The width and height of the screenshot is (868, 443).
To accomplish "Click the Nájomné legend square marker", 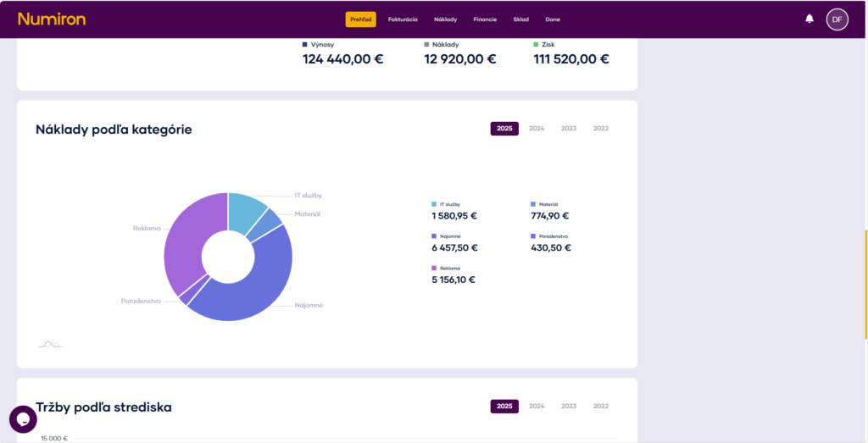I will coord(433,235).
